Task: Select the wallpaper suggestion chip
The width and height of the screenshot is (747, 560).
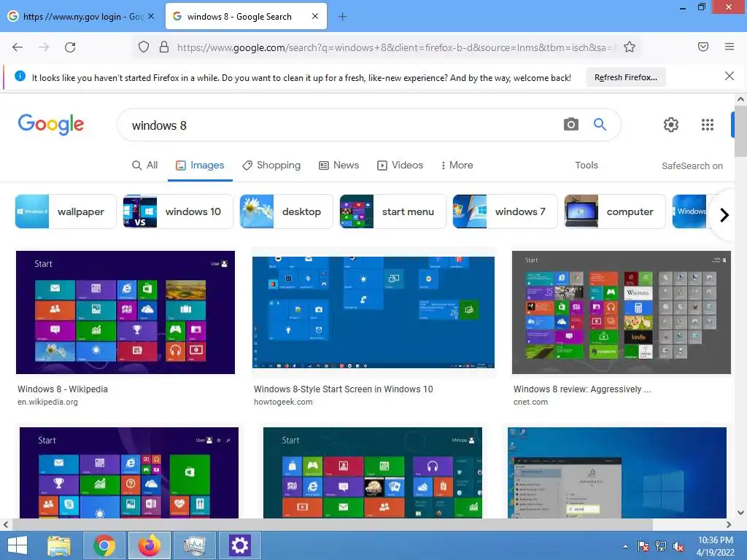Action: [x=65, y=211]
